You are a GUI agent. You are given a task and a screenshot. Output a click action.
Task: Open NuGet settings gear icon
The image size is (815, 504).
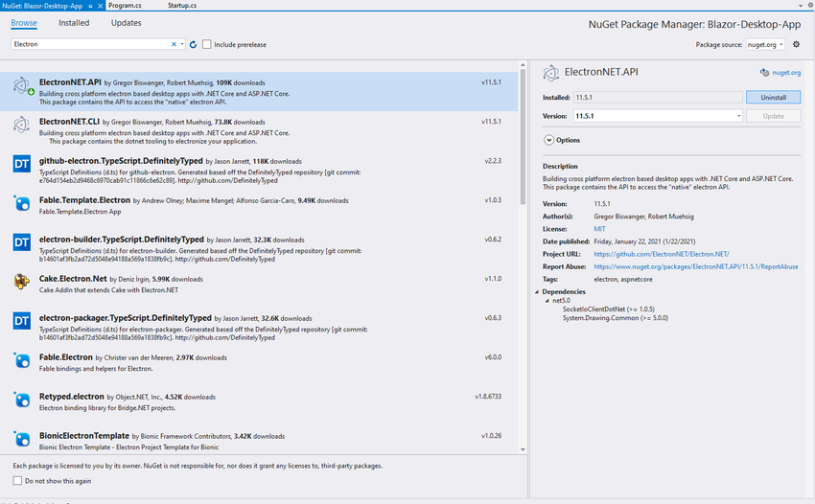[796, 44]
